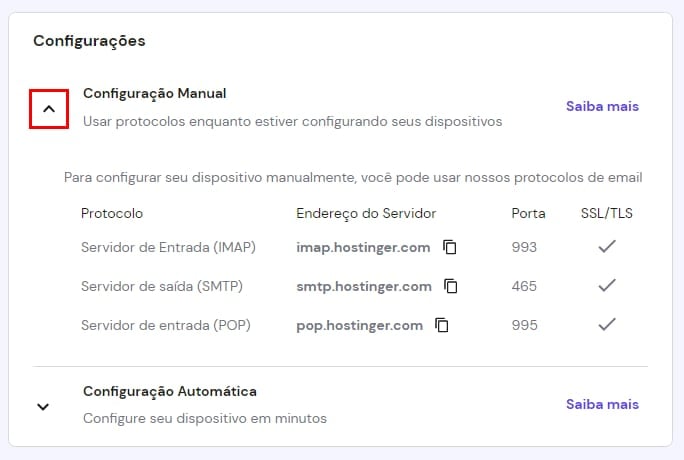684x460 pixels.
Task: Open Saiba mais for Configuração Manual
Action: click(x=602, y=106)
